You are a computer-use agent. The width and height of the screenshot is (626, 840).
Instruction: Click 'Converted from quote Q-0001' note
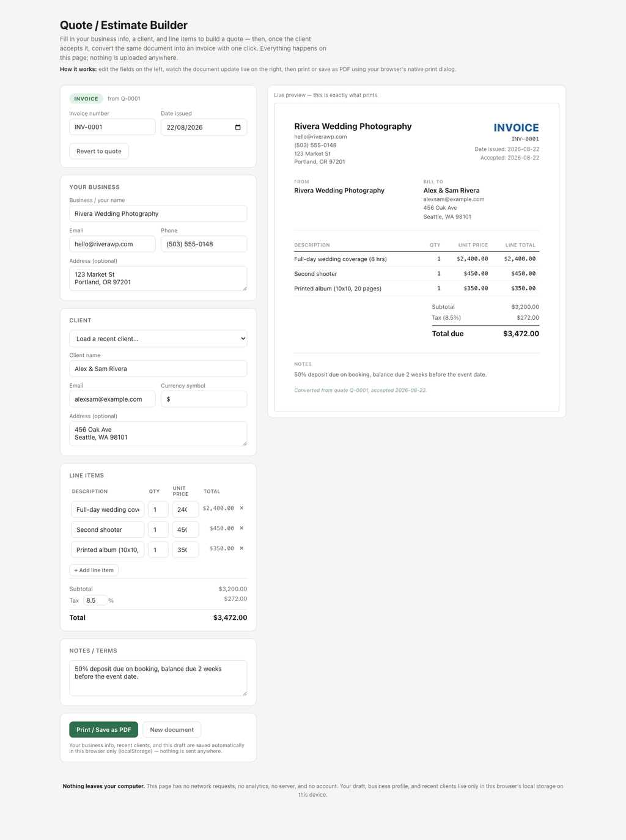tap(361, 390)
